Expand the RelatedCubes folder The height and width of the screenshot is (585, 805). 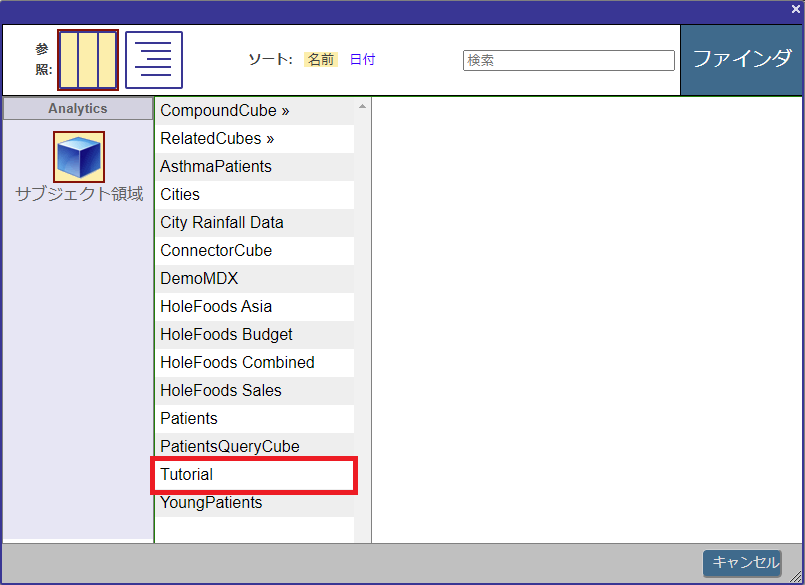tap(217, 139)
